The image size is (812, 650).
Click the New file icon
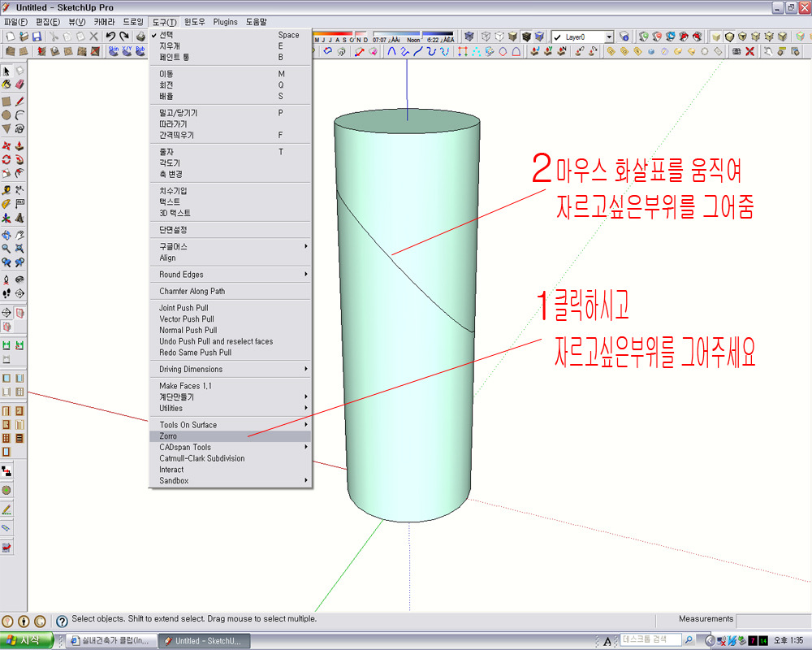coord(10,37)
